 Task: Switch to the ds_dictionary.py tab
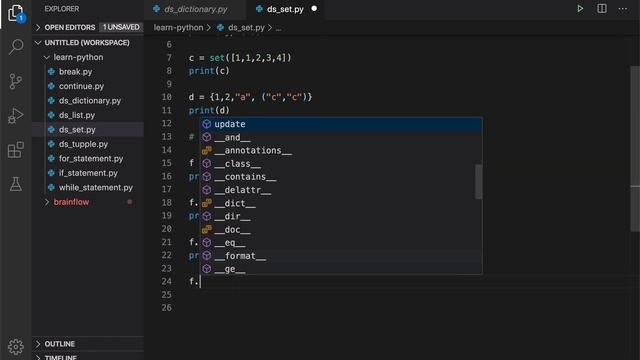coord(195,9)
